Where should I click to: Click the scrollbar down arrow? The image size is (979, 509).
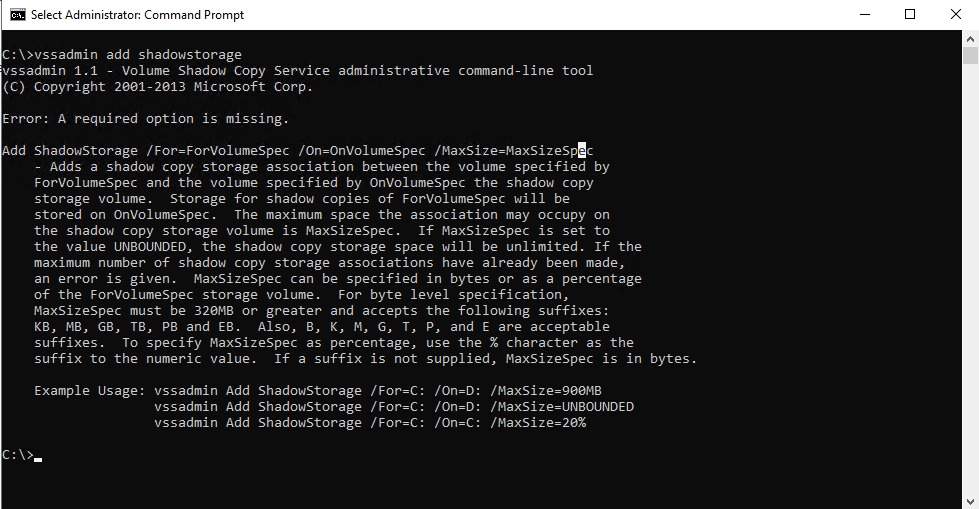tap(970, 500)
